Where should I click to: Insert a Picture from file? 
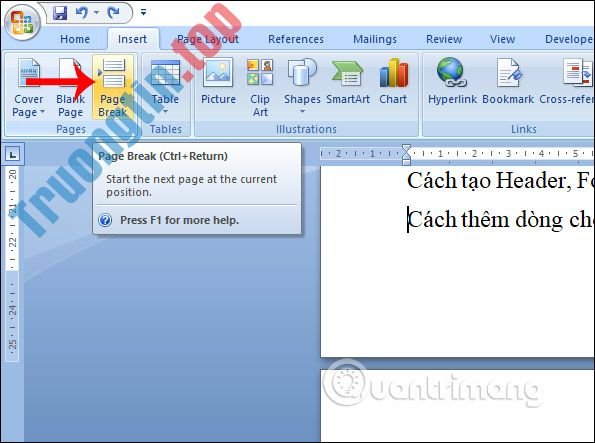218,82
